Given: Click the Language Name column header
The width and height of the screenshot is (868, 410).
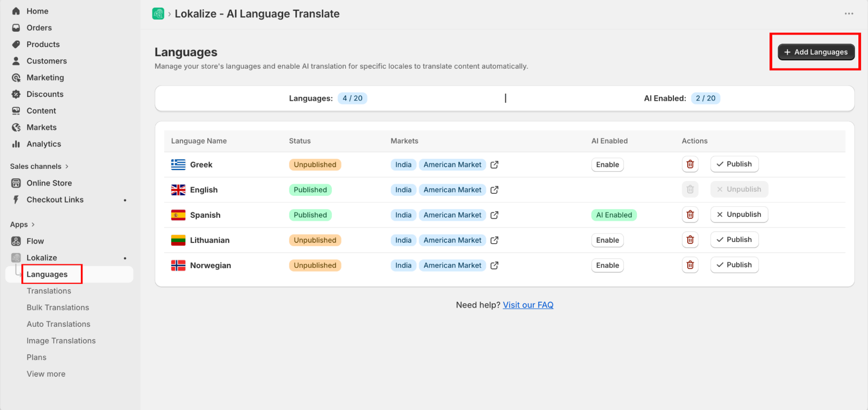Looking at the screenshot, I should [199, 141].
